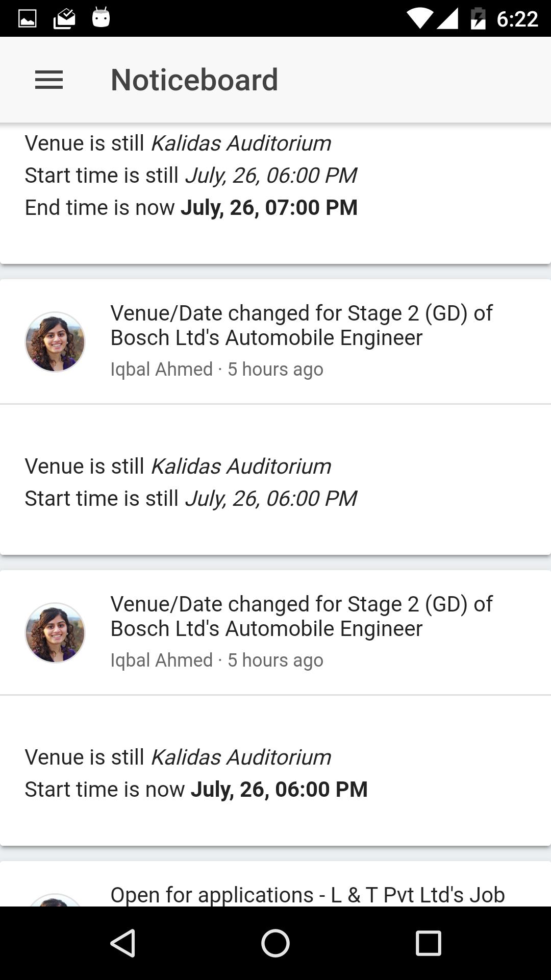Tap the partially visible avatar at bottom card
This screenshot has height=980, width=551.
(55, 900)
